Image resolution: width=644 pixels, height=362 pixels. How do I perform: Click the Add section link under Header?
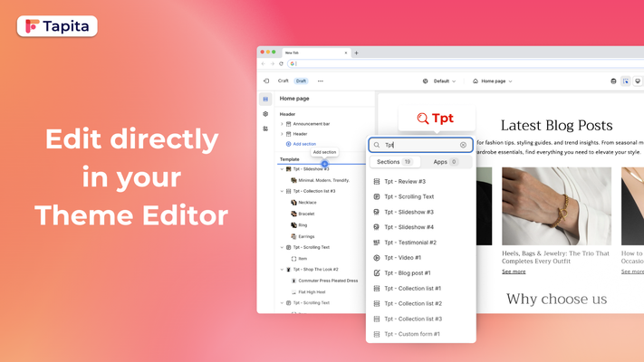pyautogui.click(x=303, y=144)
